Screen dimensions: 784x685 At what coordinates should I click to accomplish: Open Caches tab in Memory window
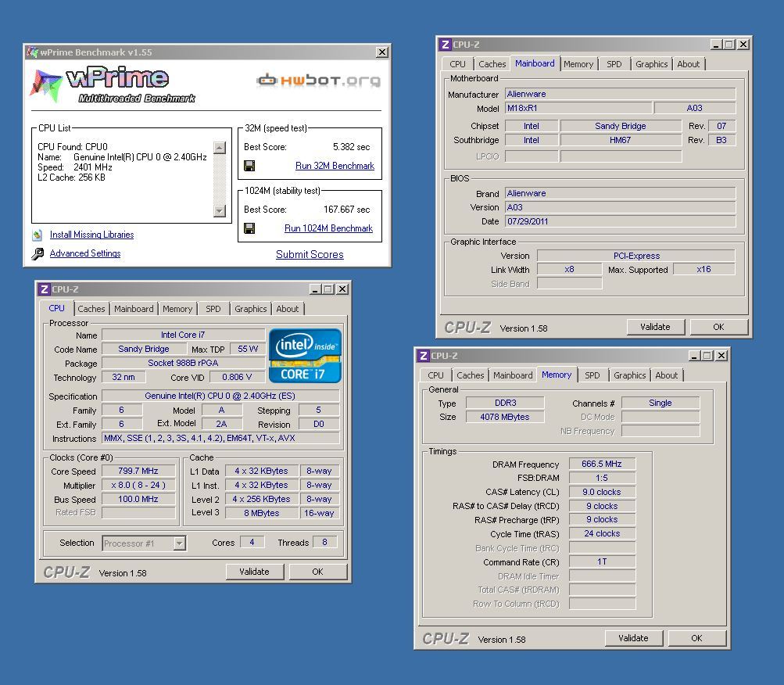[x=470, y=375]
